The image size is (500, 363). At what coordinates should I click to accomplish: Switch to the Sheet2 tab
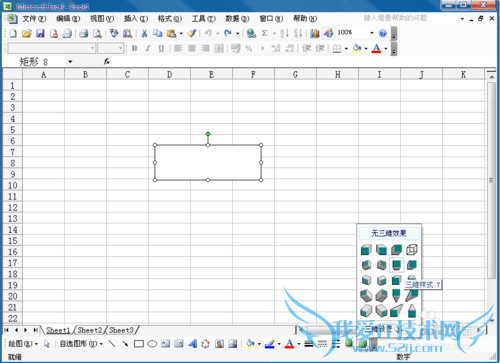[x=90, y=330]
